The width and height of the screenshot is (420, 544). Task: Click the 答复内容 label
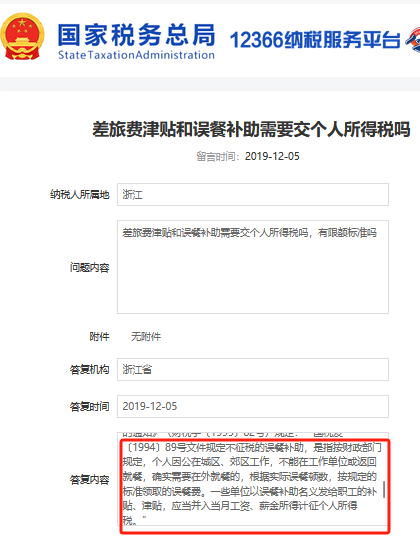click(x=89, y=479)
